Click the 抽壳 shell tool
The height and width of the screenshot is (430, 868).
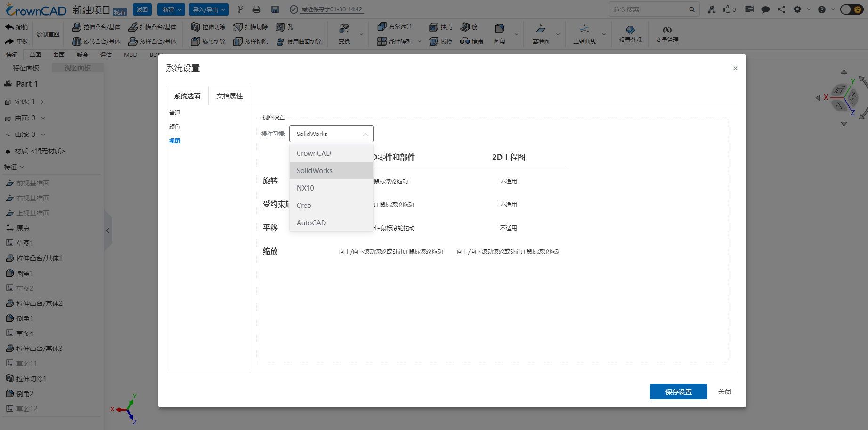tap(440, 27)
